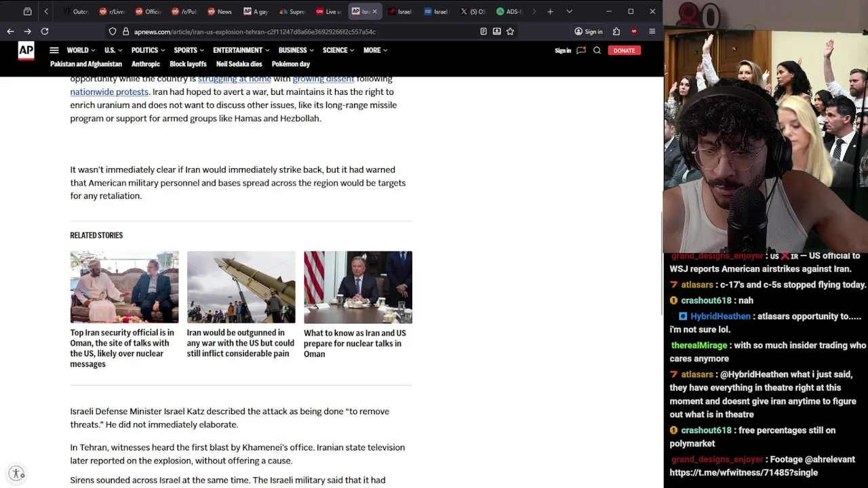Click the AP logo home link
This screenshot has height=488, width=868.
point(26,51)
